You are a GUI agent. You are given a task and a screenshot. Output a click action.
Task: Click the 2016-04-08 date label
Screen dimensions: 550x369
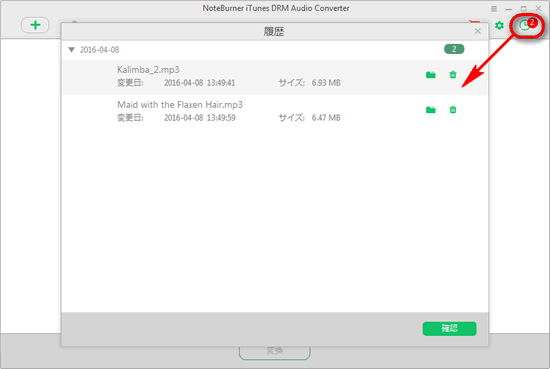coord(100,50)
